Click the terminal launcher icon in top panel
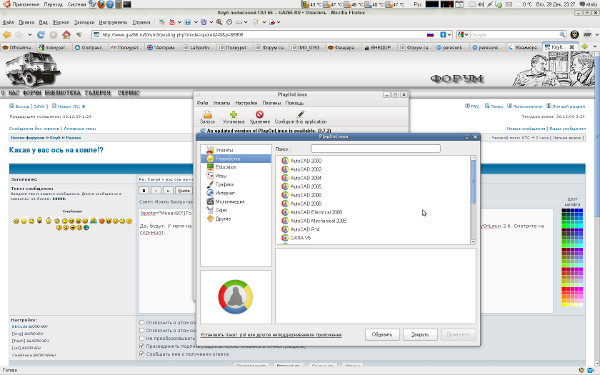The height and width of the screenshot is (375, 600). (x=127, y=4)
